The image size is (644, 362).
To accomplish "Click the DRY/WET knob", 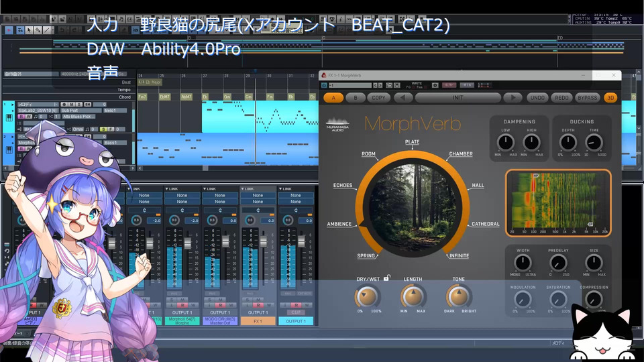I will (x=367, y=297).
